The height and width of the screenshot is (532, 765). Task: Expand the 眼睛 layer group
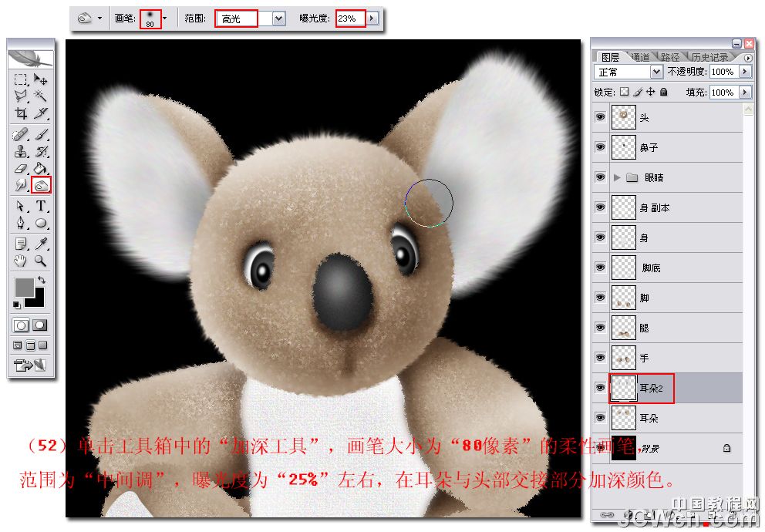(x=617, y=177)
